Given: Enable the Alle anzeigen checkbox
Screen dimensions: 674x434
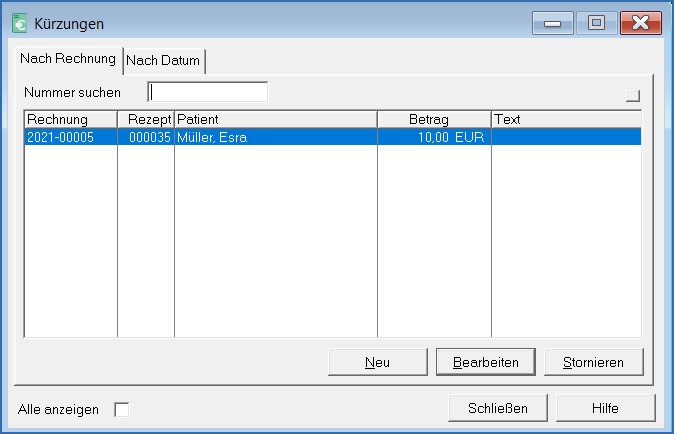Looking at the screenshot, I should coord(121,409).
